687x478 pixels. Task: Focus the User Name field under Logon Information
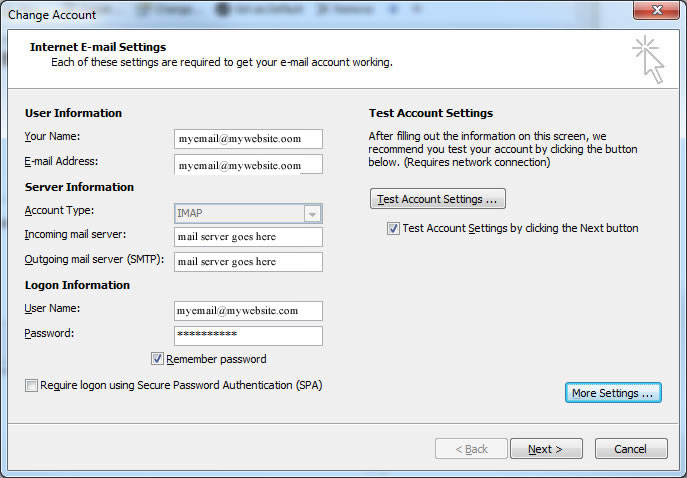coord(248,311)
